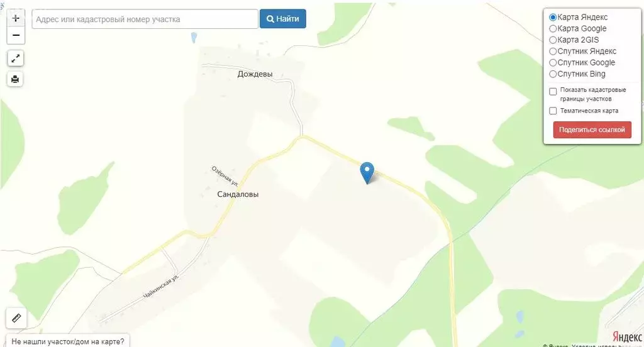The image size is (644, 347).
Task: Zoom in with the plus button
Action: pyautogui.click(x=16, y=18)
